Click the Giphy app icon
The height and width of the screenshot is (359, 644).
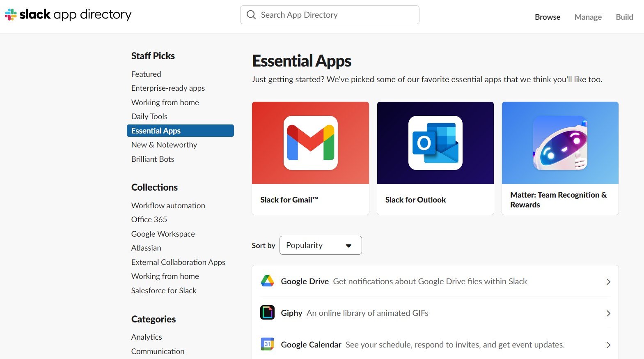pyautogui.click(x=268, y=313)
